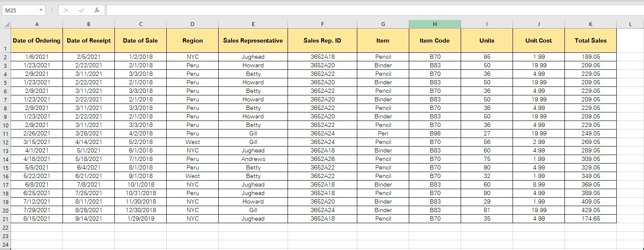Select the cell containing Jughead in row 2

coord(253,57)
